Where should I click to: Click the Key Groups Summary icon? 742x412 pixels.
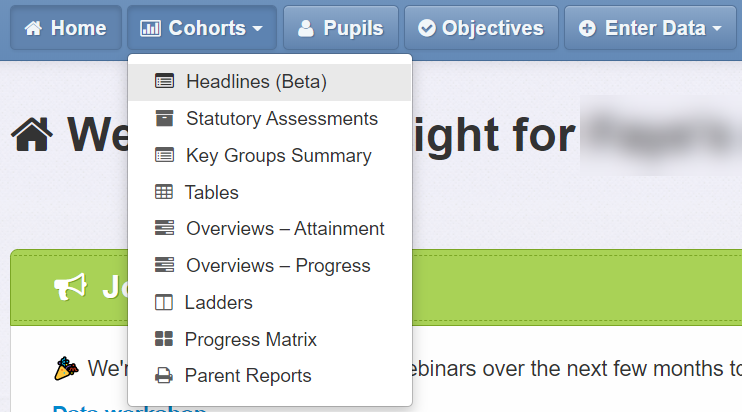[x=164, y=155]
